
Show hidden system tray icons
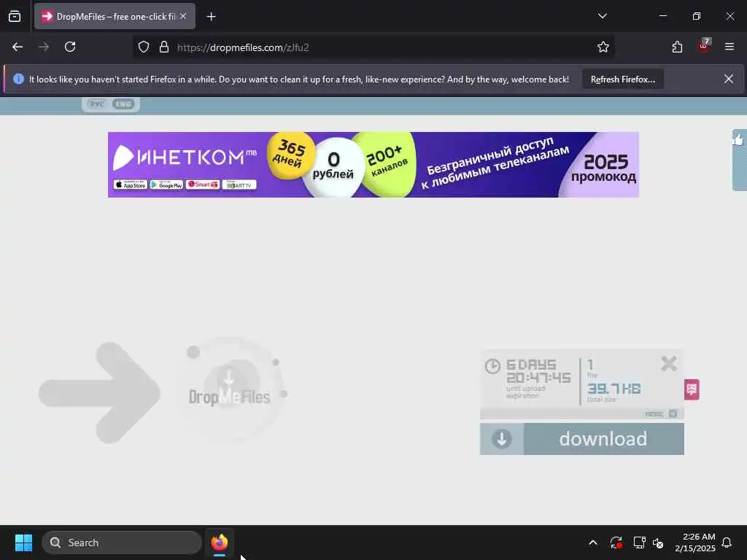pos(593,542)
